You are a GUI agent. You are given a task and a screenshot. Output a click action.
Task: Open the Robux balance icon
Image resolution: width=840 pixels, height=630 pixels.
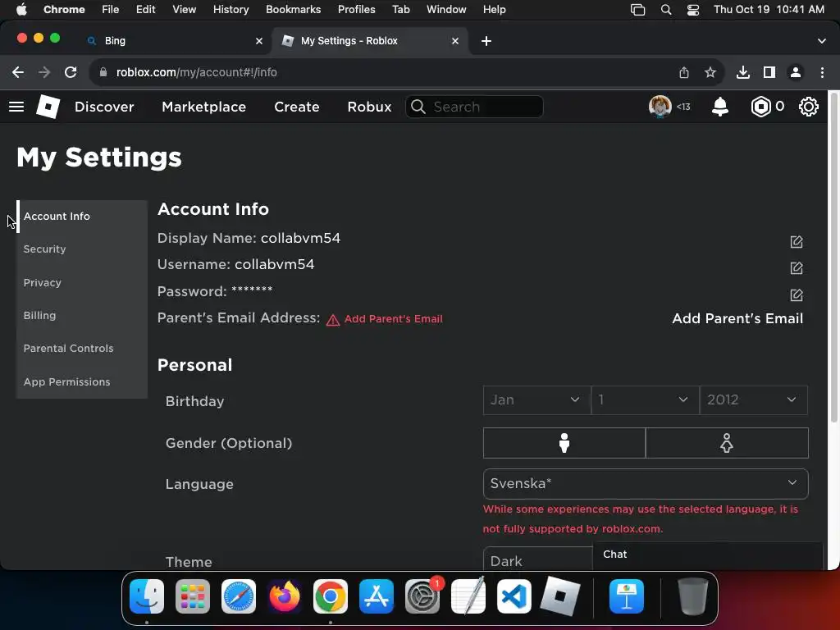760,107
